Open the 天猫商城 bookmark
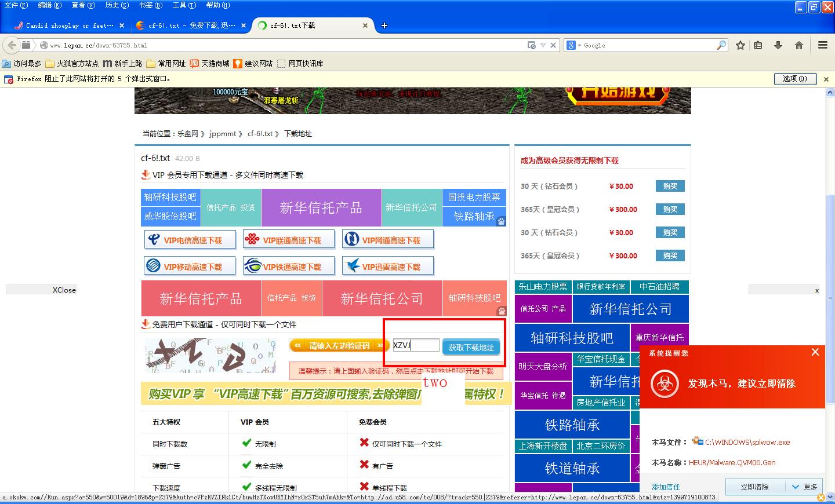835x504 pixels. point(210,64)
